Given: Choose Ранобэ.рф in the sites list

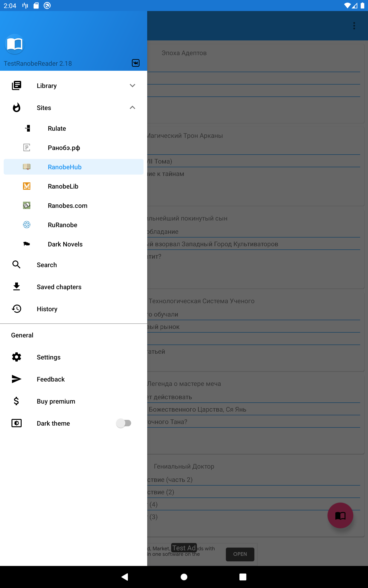Looking at the screenshot, I should click(74, 147).
